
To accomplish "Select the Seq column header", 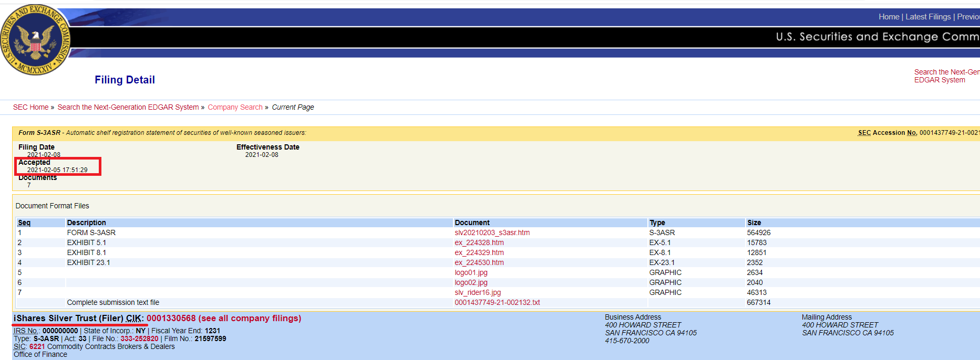I will tap(24, 223).
